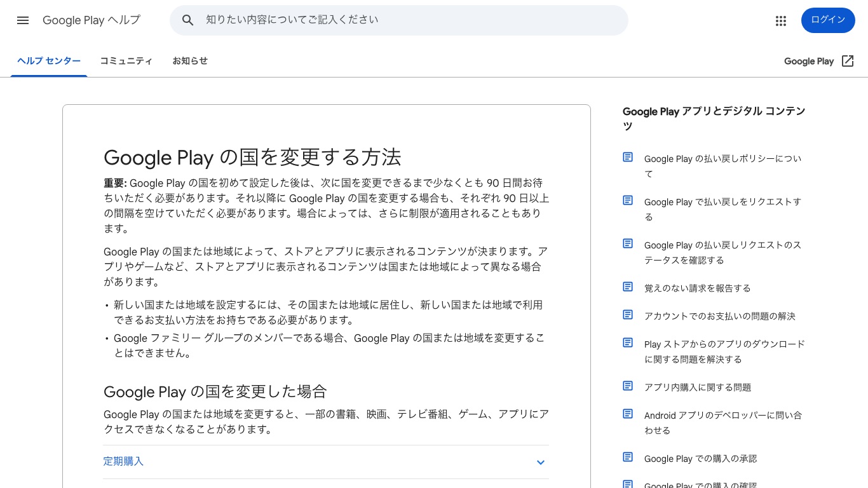Screen dimensions: 868x488
Task: Click article icon for 払い戻しポリシーについて
Action: [628, 157]
